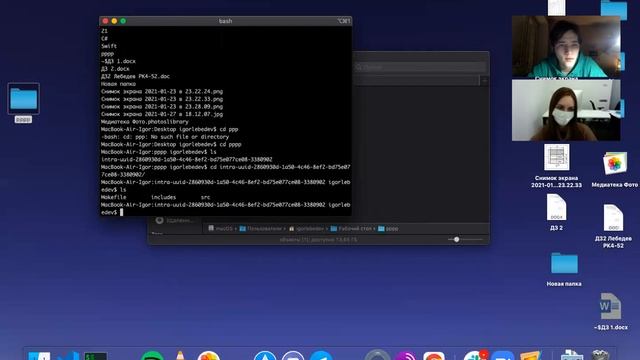Close the bash terminal window

click(x=105, y=21)
